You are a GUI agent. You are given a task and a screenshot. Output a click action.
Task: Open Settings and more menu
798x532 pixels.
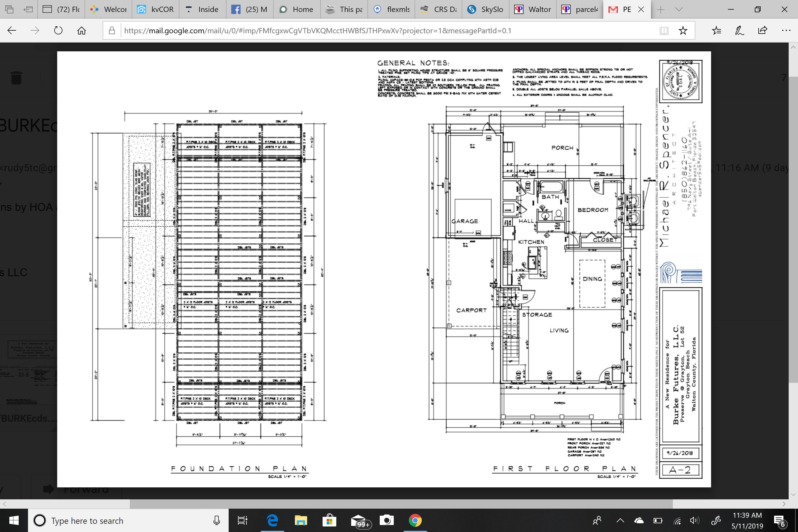pos(786,31)
